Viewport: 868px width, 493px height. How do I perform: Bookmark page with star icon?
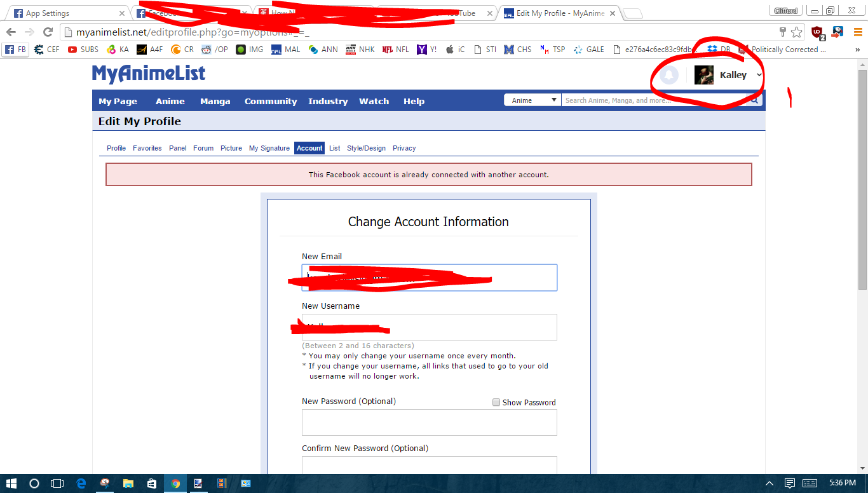797,32
